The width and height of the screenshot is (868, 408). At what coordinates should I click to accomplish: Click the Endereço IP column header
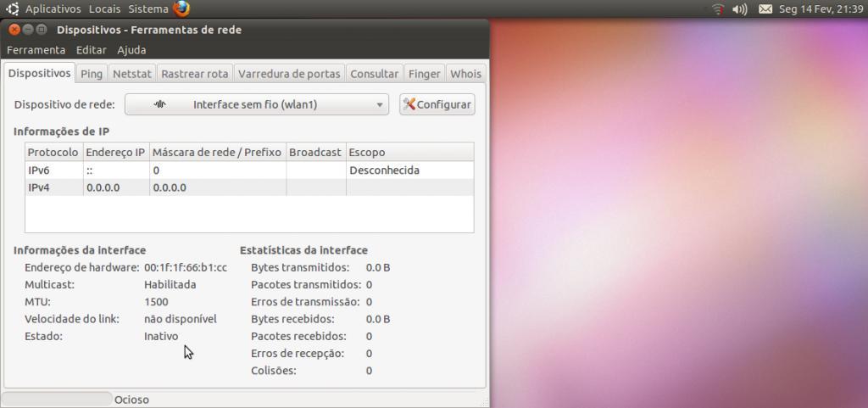(x=115, y=152)
